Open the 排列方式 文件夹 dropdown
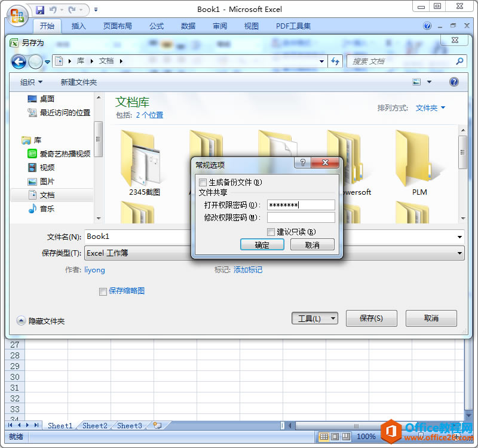This screenshot has height=448, width=478. click(430, 108)
